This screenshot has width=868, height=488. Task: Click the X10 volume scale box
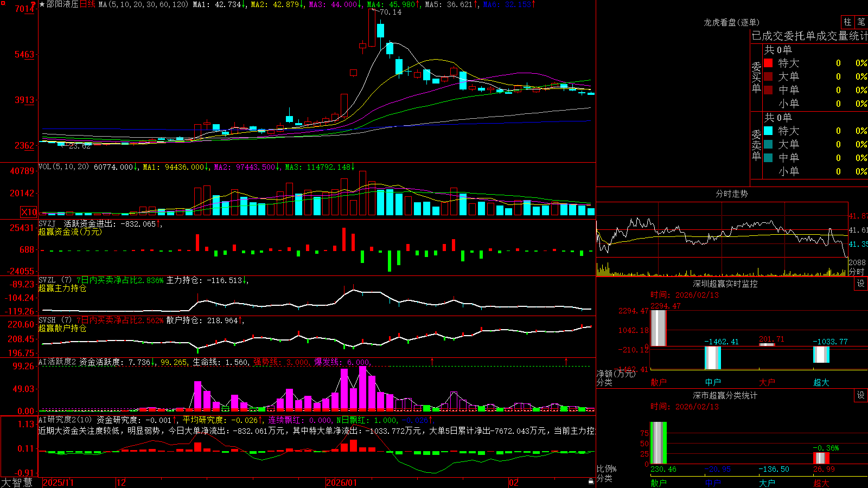[29, 212]
